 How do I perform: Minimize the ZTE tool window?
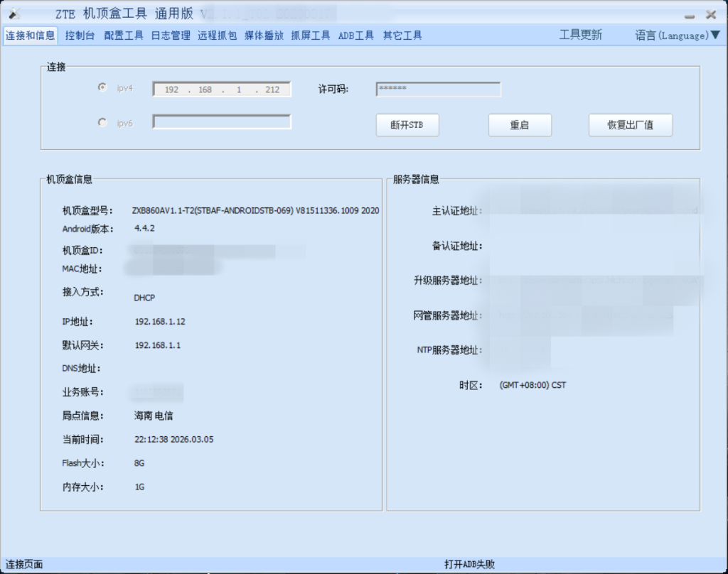tap(689, 15)
